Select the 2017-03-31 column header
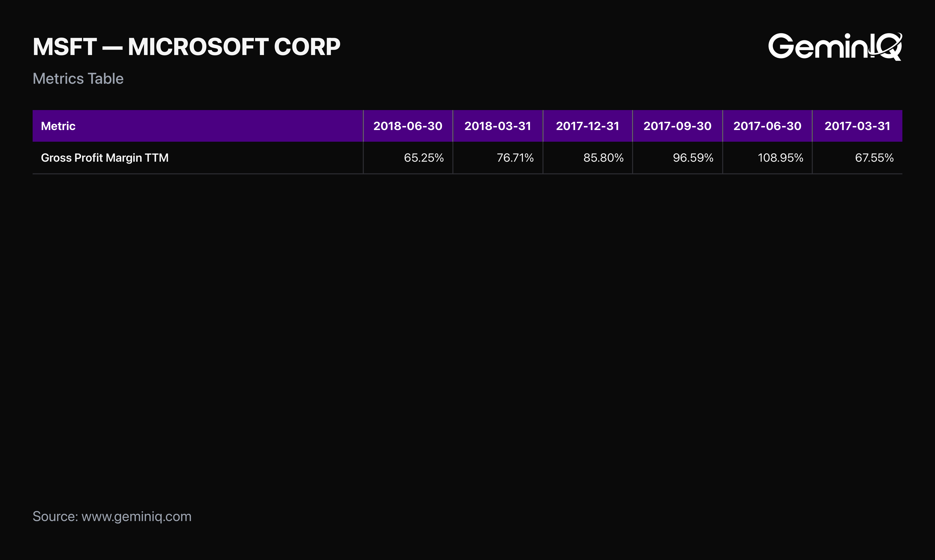This screenshot has width=935, height=560. 857,126
